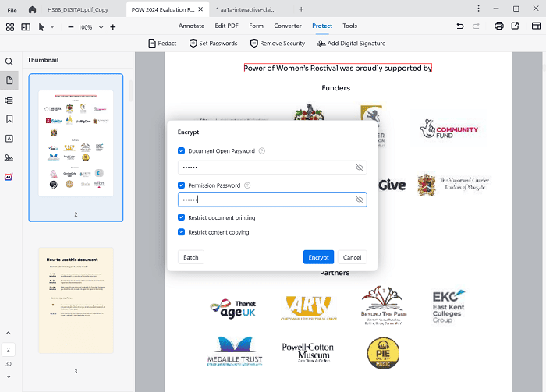Uncheck the Restrict document printing checkbox
This screenshot has height=392, width=546.
[x=182, y=217]
